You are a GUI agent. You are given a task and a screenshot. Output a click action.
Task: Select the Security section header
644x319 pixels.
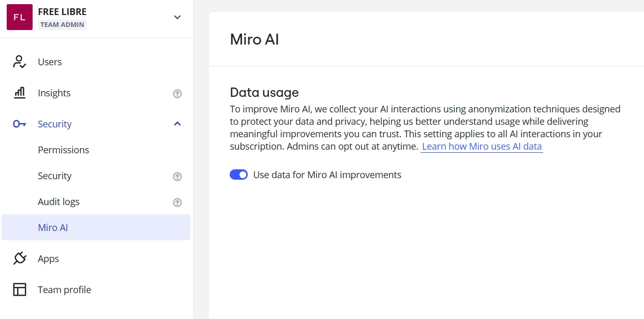[x=54, y=124]
